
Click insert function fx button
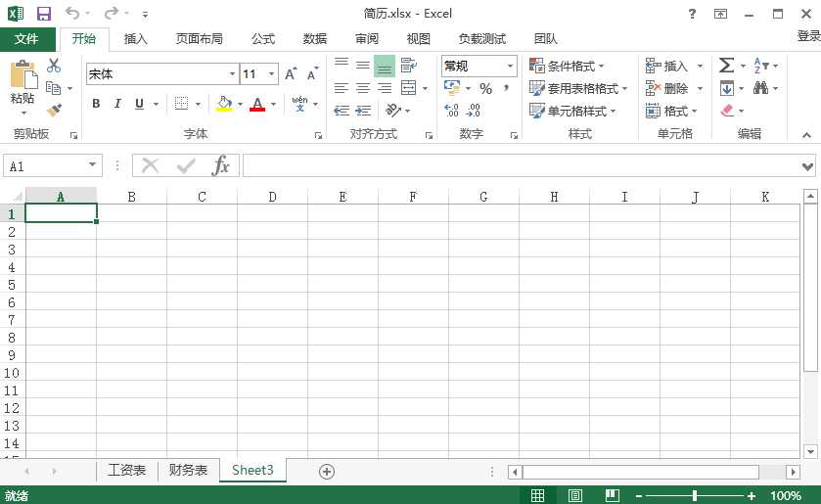coord(221,166)
